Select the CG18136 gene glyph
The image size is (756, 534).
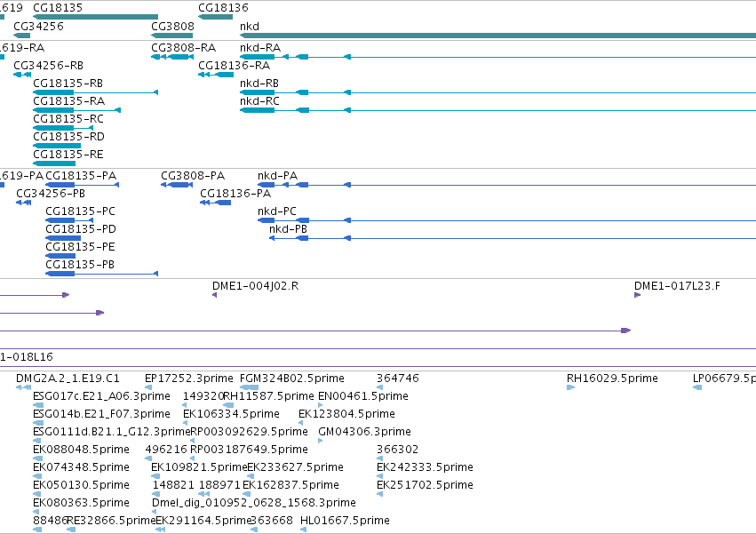216,17
